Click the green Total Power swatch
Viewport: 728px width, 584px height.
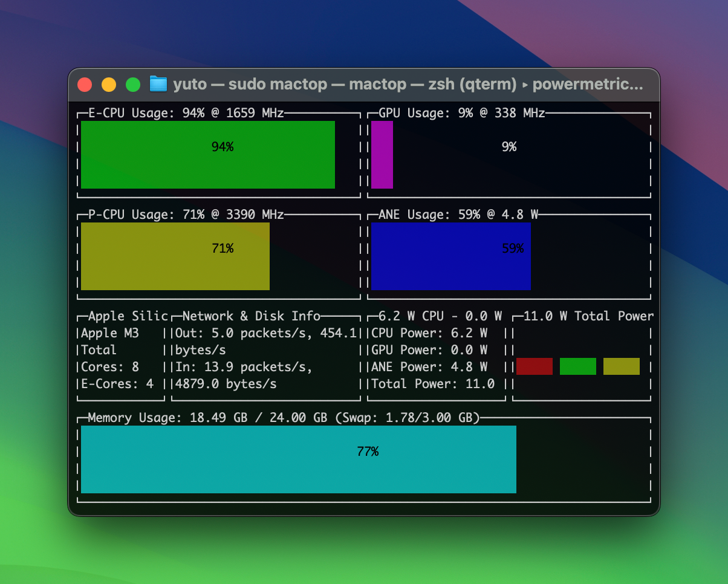click(x=578, y=366)
